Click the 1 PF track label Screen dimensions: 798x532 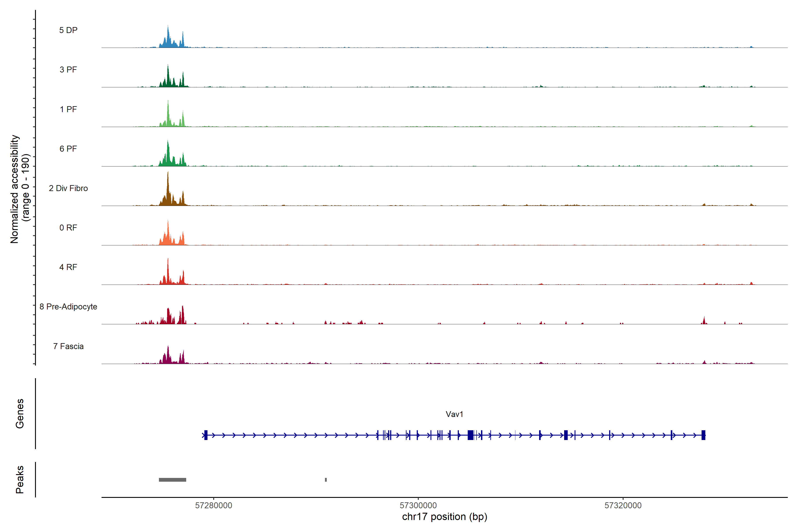(68, 109)
